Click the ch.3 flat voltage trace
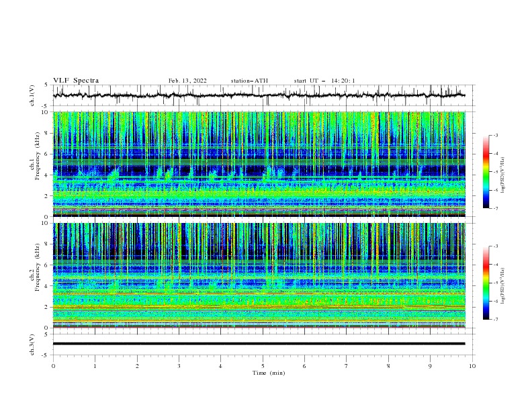 coord(259,344)
